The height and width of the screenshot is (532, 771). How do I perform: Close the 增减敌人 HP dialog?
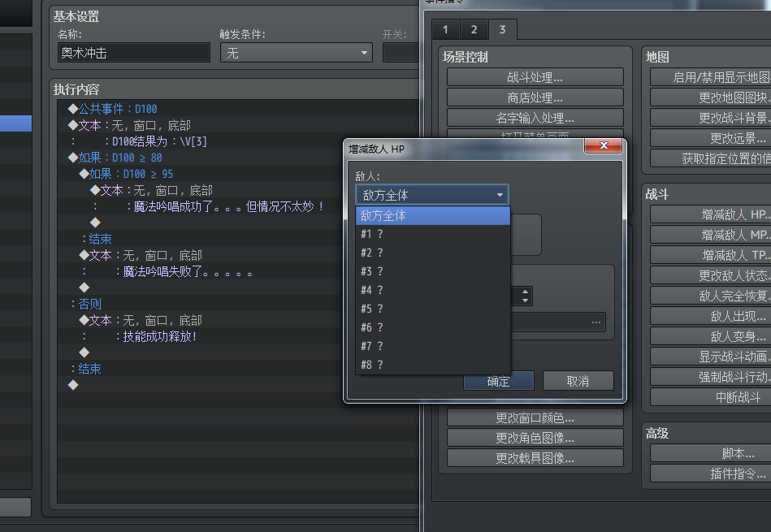tap(603, 145)
